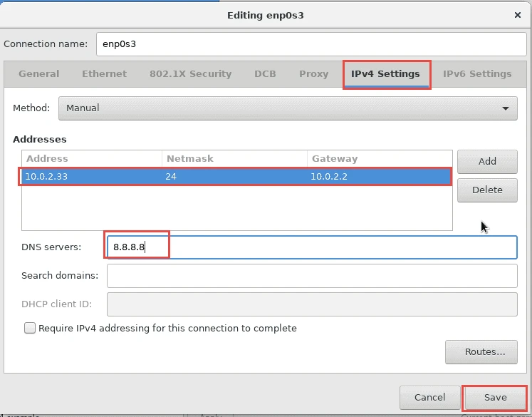
Task: Click the Search domains field
Action: (x=311, y=275)
